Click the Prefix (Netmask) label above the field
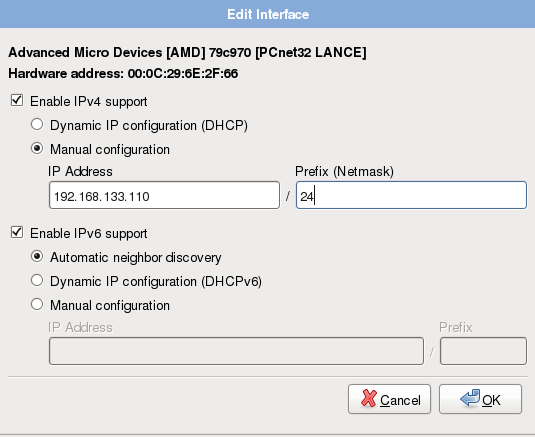 click(344, 171)
